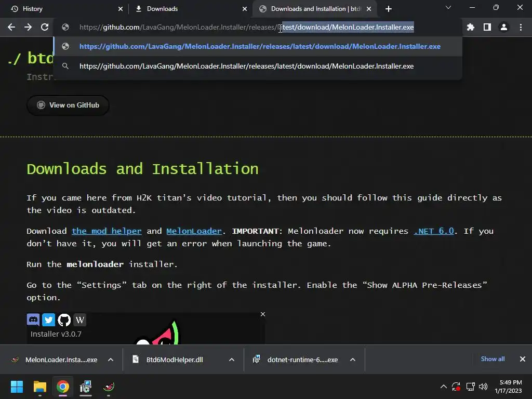Click Chrome icon in the taskbar
Image resolution: width=532 pixels, height=399 pixels.
click(63, 387)
